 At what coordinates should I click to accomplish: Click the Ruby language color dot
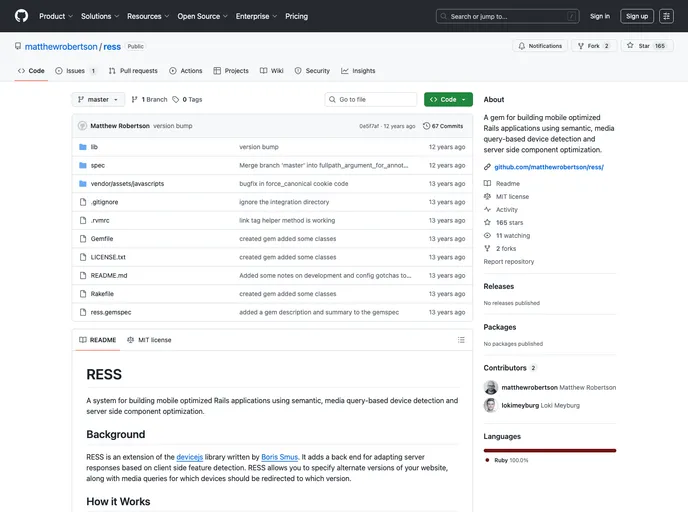pyautogui.click(x=487, y=460)
